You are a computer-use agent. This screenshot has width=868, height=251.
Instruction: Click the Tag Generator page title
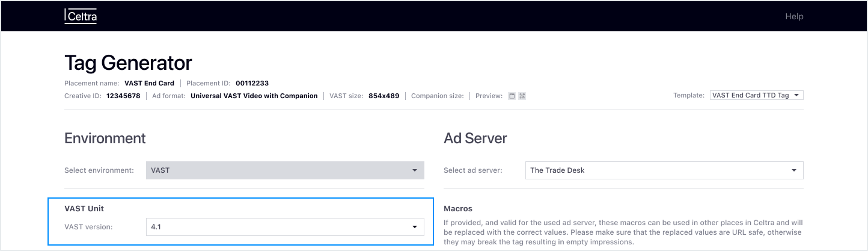tap(128, 63)
